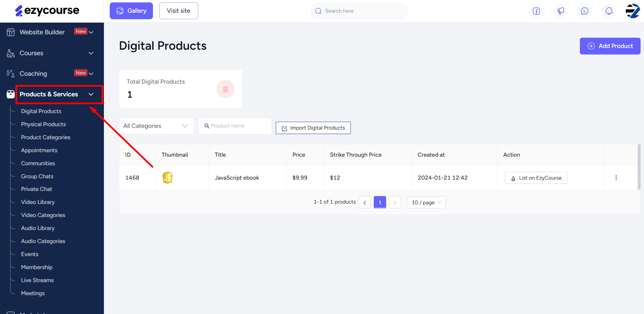The height and width of the screenshot is (314, 644).
Task: Click the Website Builder sidebar icon
Action: coord(11,32)
